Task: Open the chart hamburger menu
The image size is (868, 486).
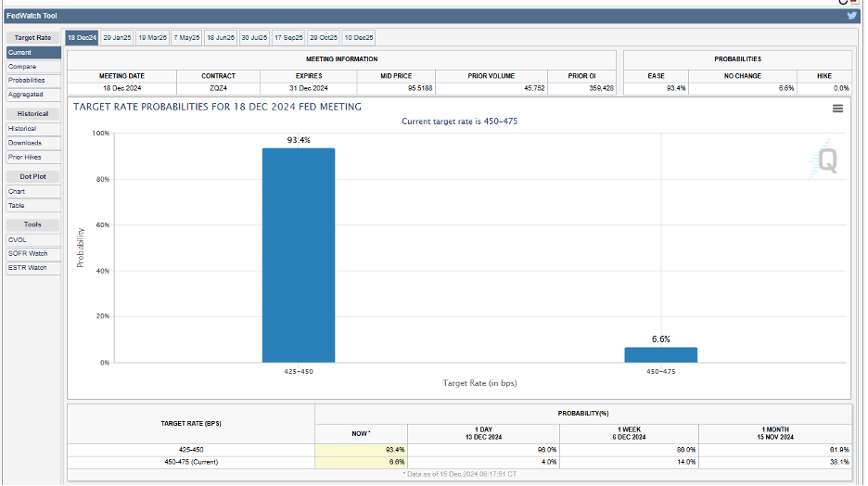Action: coord(837,109)
